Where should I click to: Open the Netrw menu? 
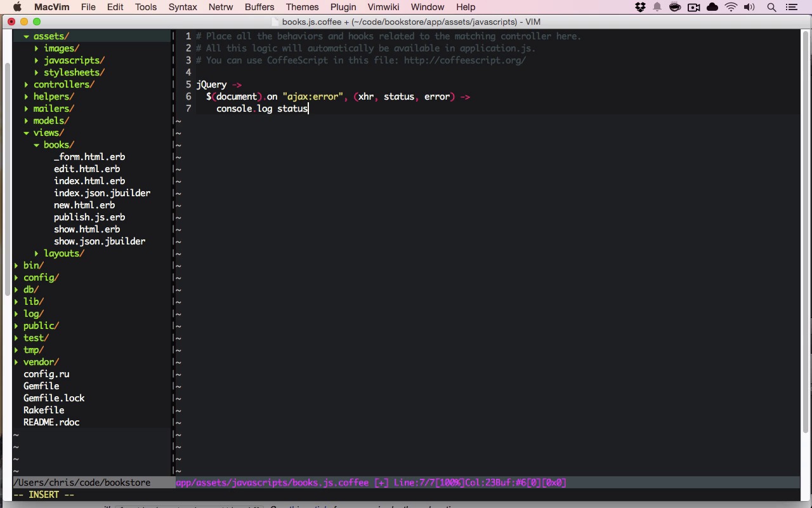(x=221, y=7)
